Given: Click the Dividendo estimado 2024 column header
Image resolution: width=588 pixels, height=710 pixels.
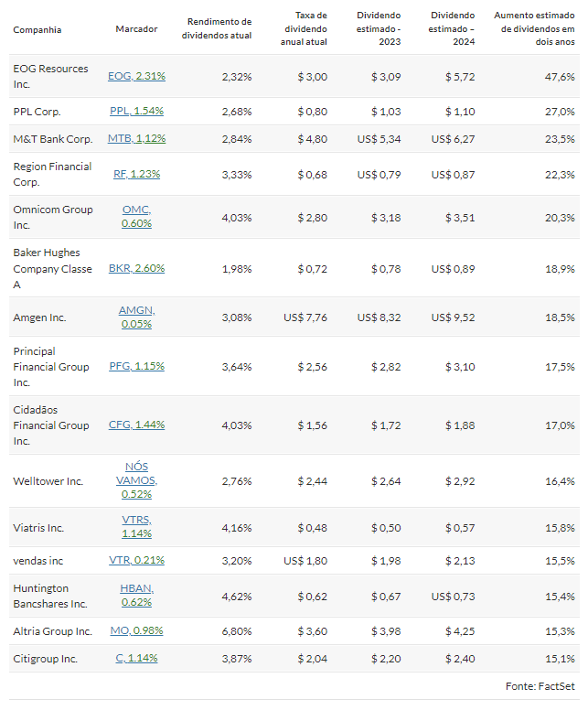Looking at the screenshot, I should click(452, 28).
